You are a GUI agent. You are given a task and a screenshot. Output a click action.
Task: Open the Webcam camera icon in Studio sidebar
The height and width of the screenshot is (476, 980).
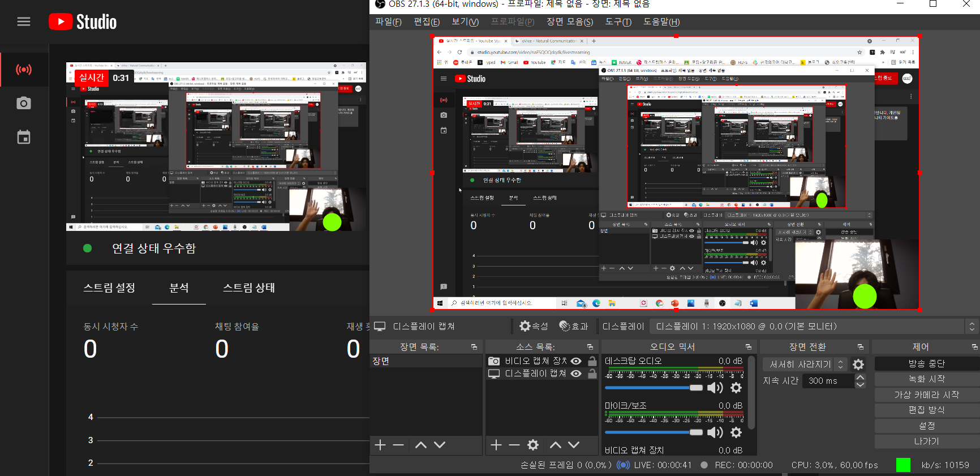pyautogui.click(x=24, y=103)
